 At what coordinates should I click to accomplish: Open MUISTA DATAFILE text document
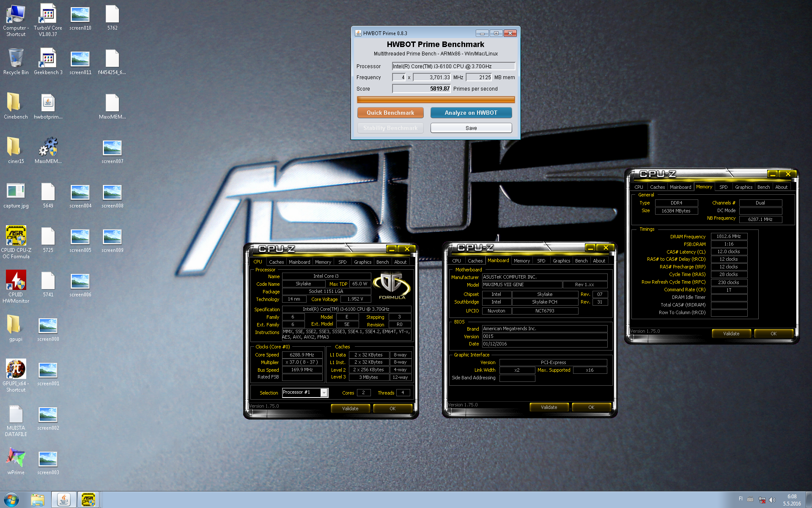pos(16,420)
